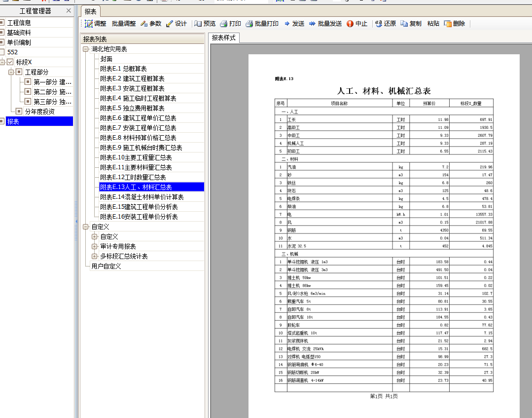Click the 批量调整 (Batch Adjust) button

click(x=123, y=24)
